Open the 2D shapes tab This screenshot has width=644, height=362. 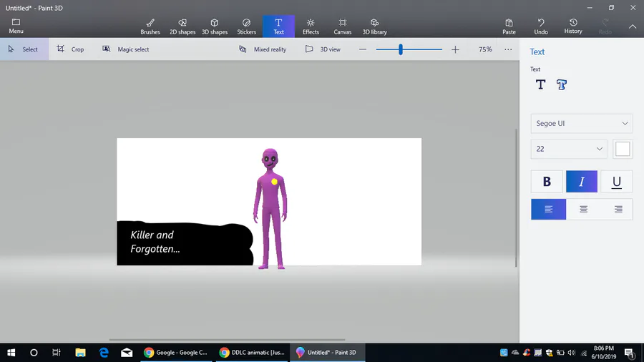pyautogui.click(x=182, y=26)
